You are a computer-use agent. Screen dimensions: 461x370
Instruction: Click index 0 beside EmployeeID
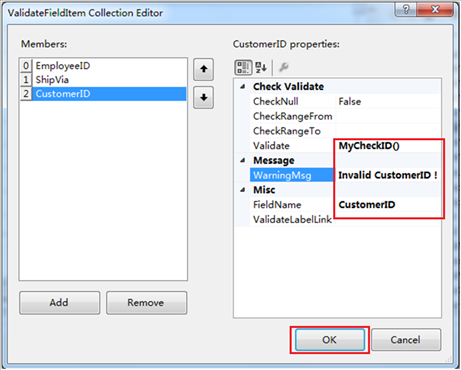[x=26, y=66]
